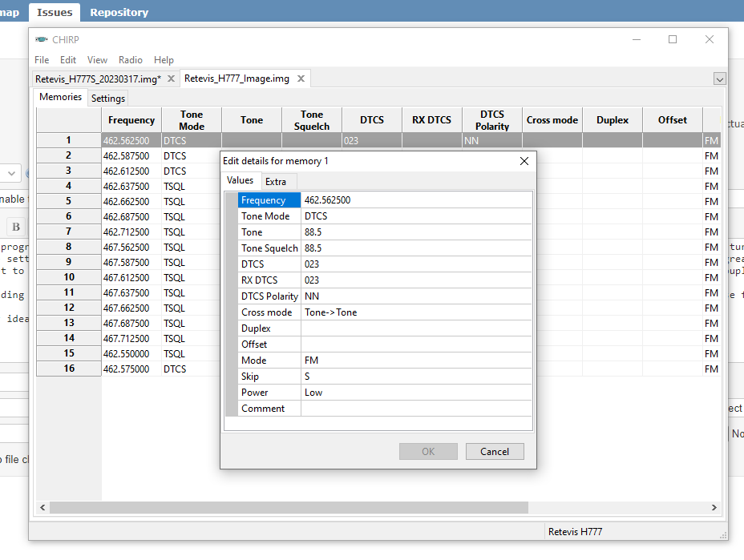This screenshot has height=560, width=744.
Task: Click the Repository tab in the browser page
Action: [119, 12]
